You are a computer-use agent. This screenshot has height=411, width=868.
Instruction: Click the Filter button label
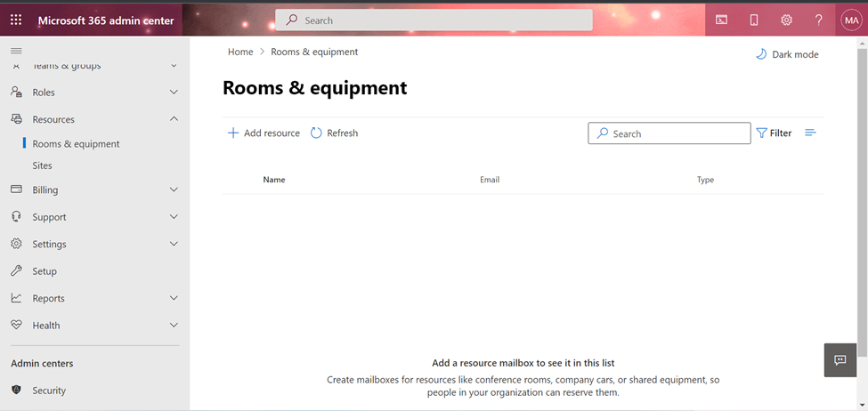781,133
